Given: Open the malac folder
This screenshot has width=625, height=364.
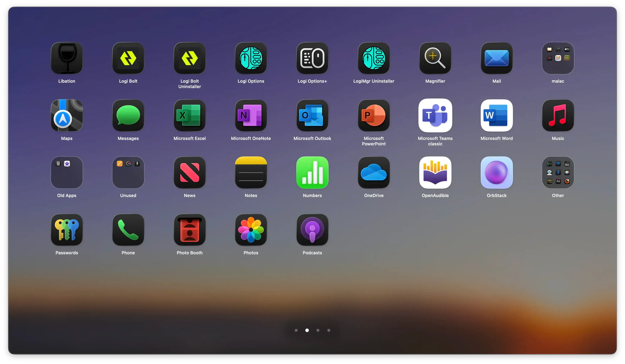Looking at the screenshot, I should click(558, 58).
